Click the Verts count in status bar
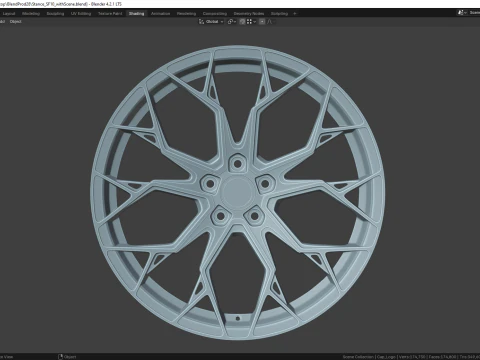This screenshot has height=360, width=480. click(412, 357)
